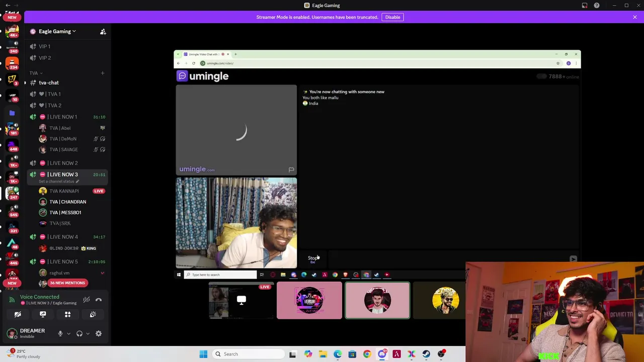This screenshot has height=362, width=644.
Task: Open the weather widget showing 25°C
Action: point(24,354)
